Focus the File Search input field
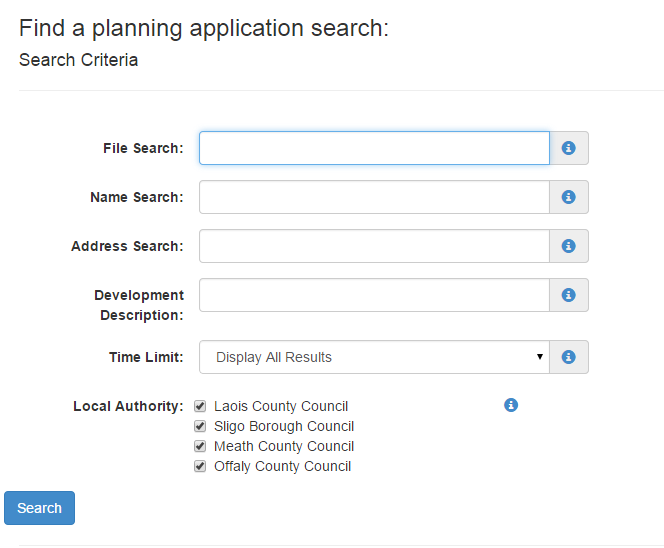 pos(374,148)
